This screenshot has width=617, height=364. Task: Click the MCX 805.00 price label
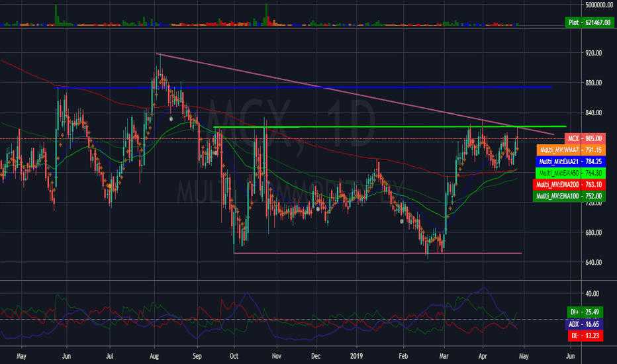point(585,138)
